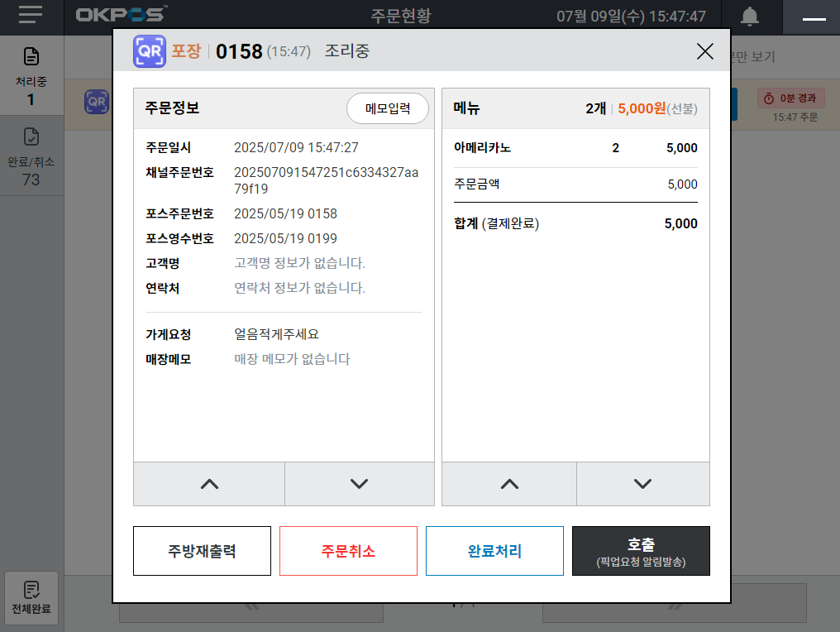840x632 pixels.
Task: Click 주방재출력 to reprint kitchen ticket
Action: point(202,551)
